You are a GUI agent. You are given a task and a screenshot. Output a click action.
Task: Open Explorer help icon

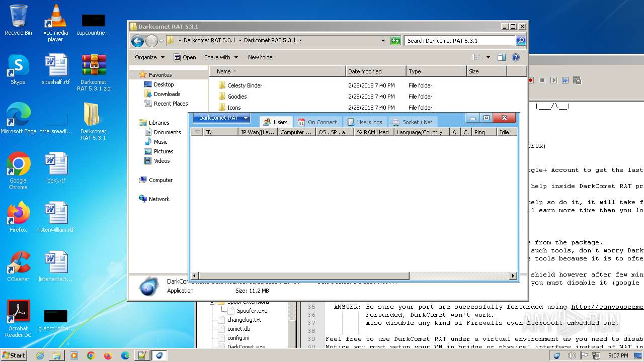click(x=516, y=57)
